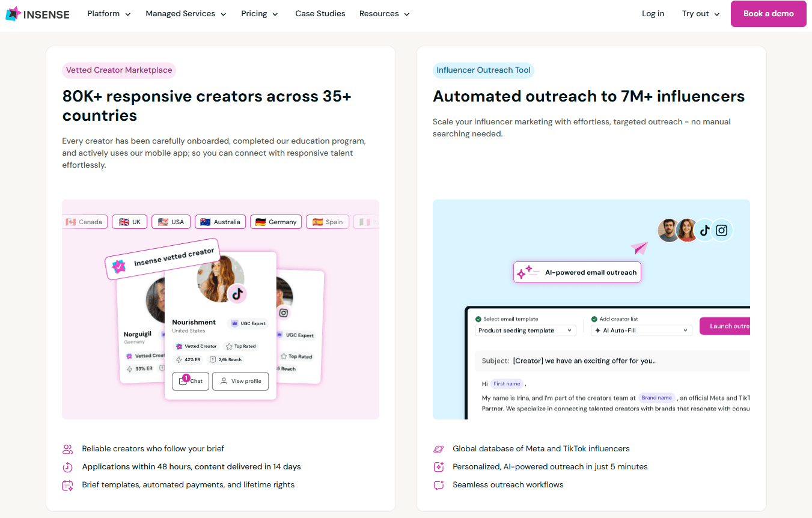Click the Influencer Outreach Tool tag
This screenshot has height=518, width=812.
(483, 70)
